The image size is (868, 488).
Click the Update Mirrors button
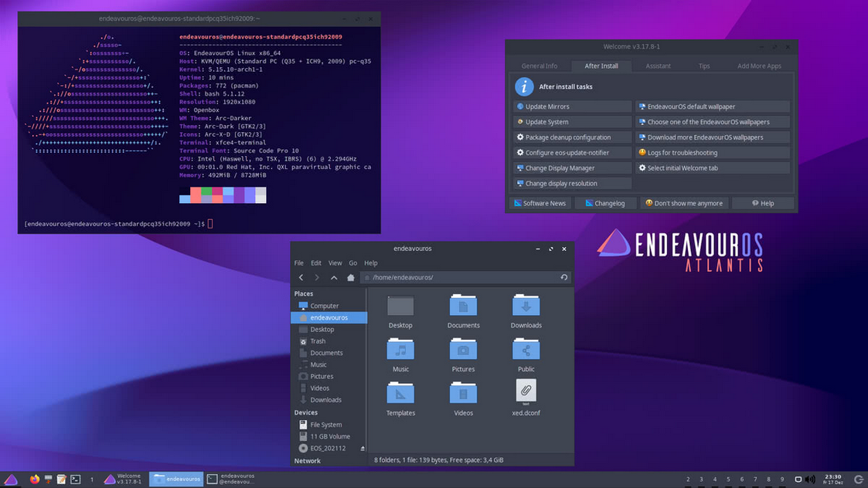click(573, 107)
